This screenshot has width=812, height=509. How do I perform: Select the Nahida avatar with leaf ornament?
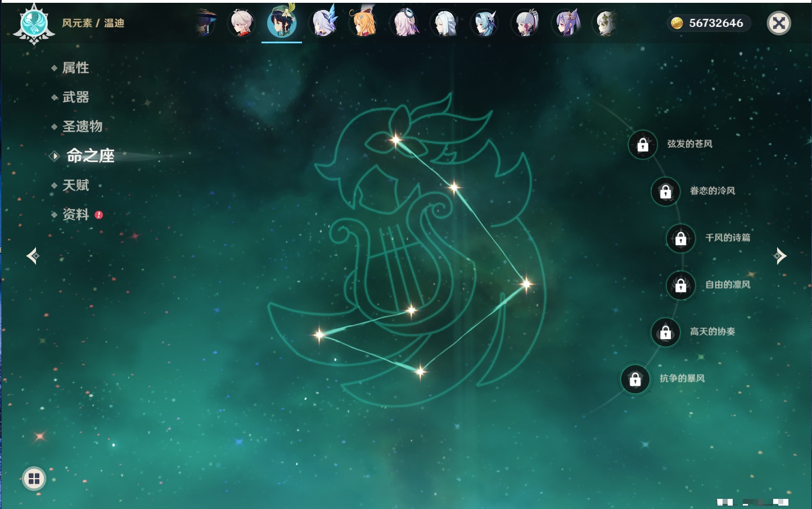click(607, 23)
